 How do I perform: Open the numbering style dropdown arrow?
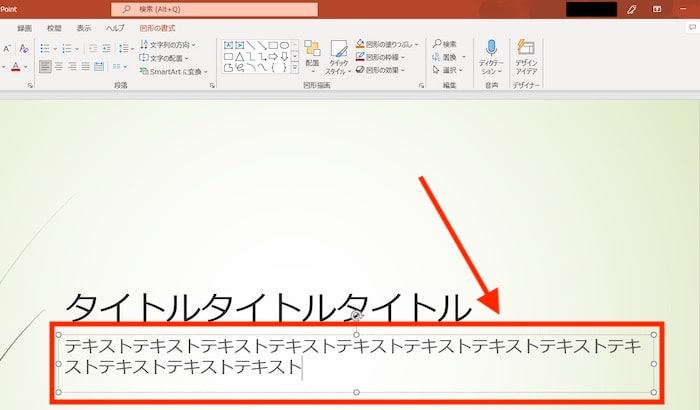(x=77, y=49)
